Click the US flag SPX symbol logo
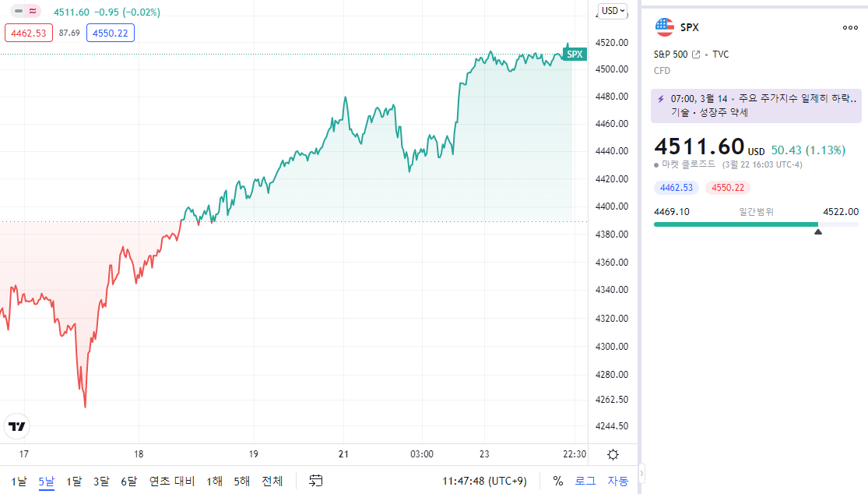 [664, 27]
